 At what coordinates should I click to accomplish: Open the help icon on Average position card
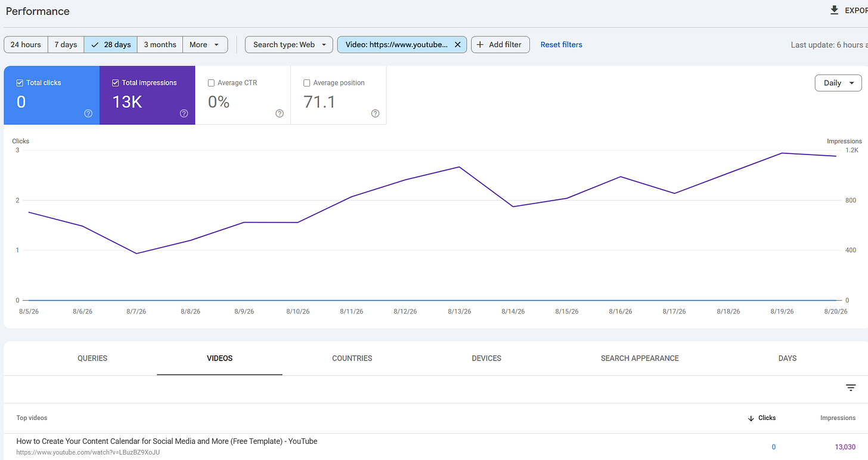[x=375, y=113]
